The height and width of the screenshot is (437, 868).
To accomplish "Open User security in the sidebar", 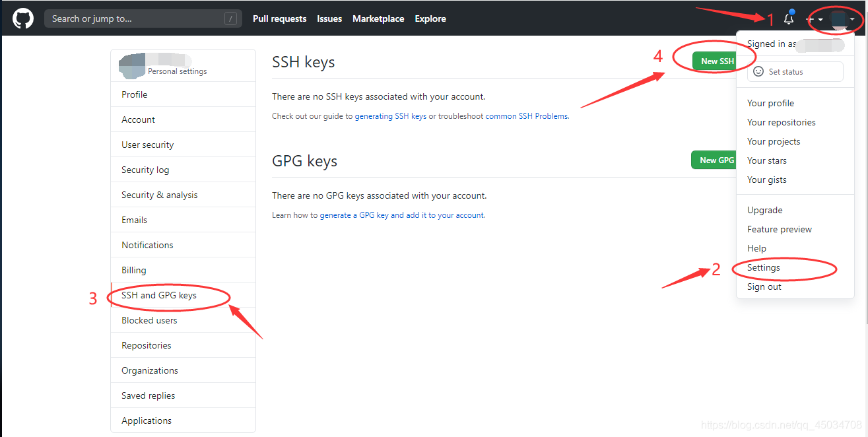I will (x=183, y=145).
